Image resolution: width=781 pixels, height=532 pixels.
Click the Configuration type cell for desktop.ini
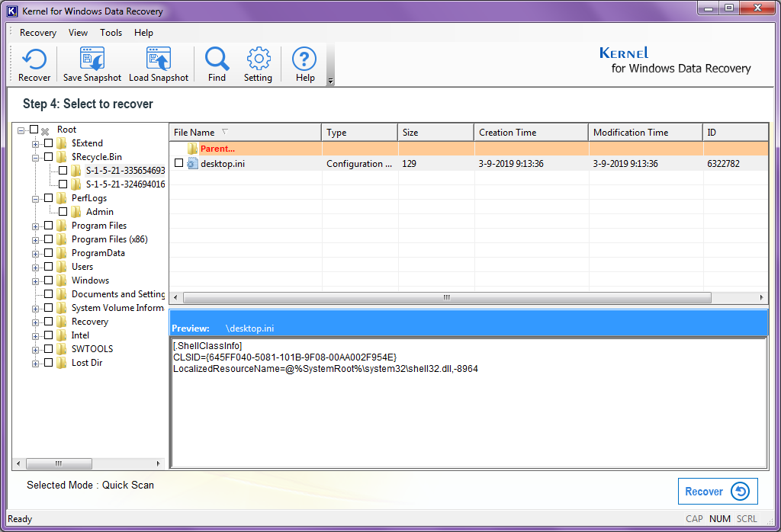pos(359,163)
